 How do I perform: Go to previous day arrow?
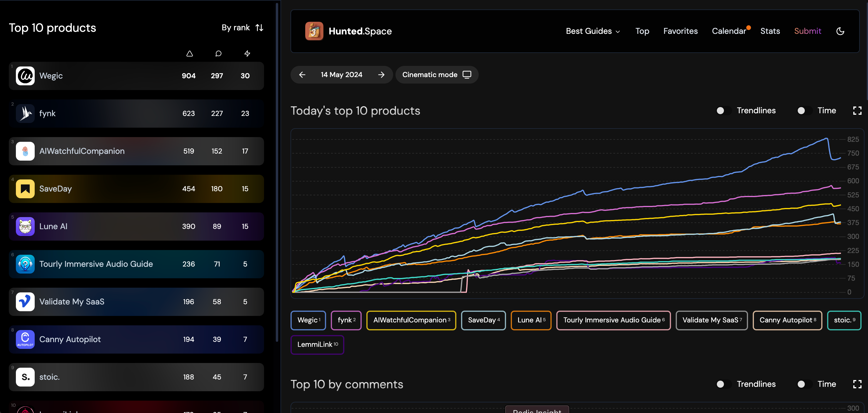pos(302,74)
